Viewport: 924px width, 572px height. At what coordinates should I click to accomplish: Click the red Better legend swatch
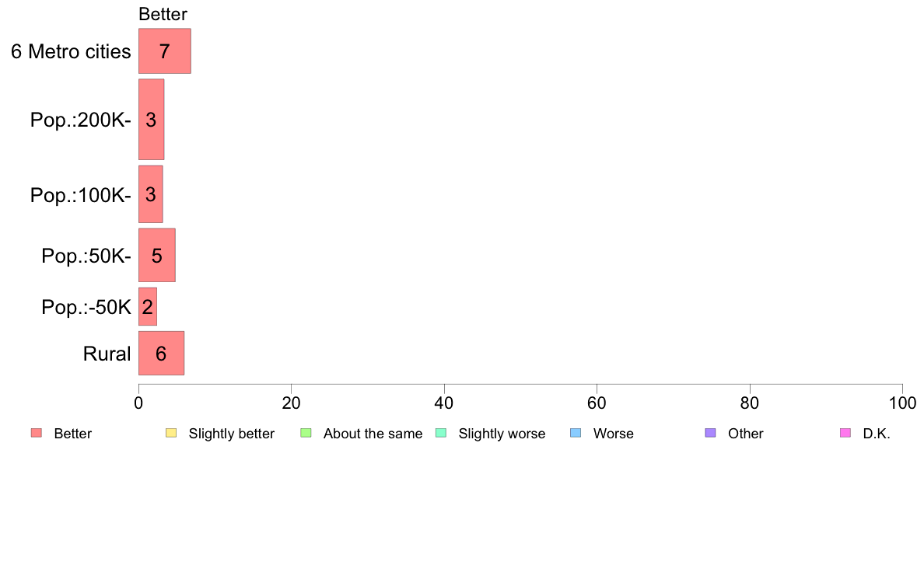pyautogui.click(x=37, y=433)
